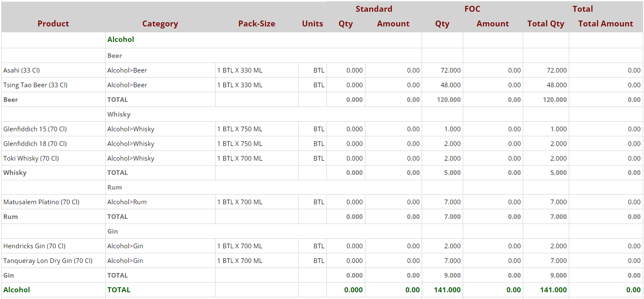
Task: Select the Hendricks Gin product name
Action: coord(34,246)
